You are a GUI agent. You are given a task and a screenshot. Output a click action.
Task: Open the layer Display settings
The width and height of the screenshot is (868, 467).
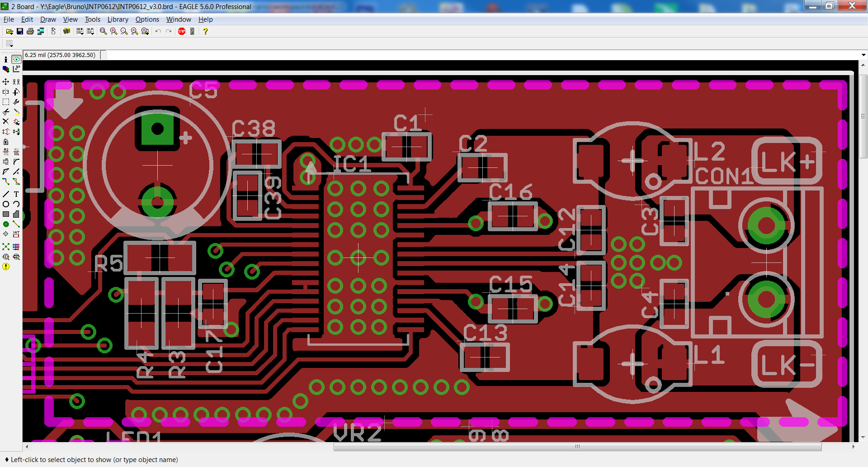coord(6,69)
